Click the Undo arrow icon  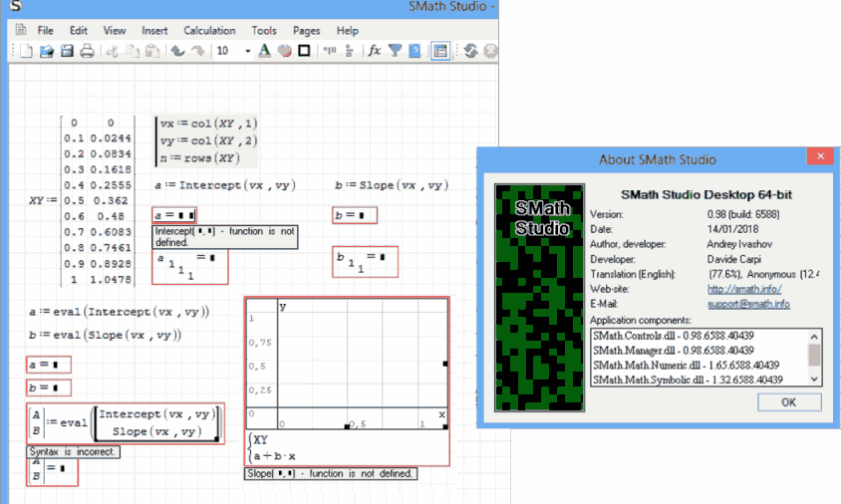pos(177,51)
